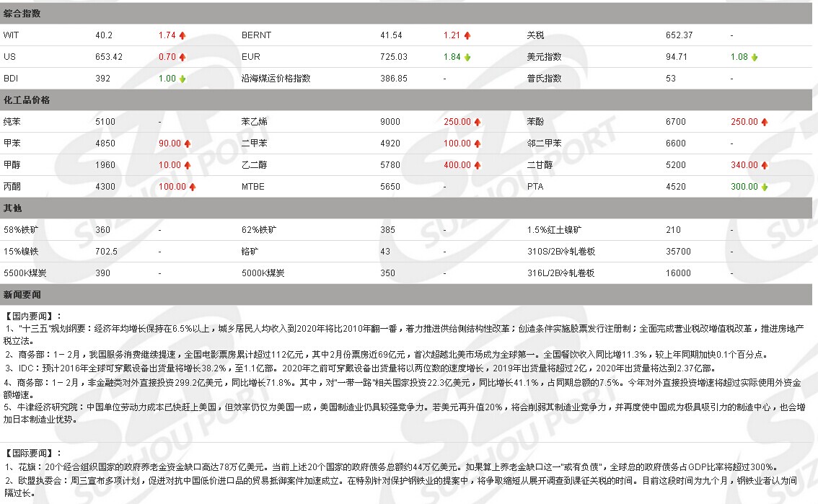Click the 5000K煤炭 price 350
818x504 pixels.
pyautogui.click(x=387, y=273)
